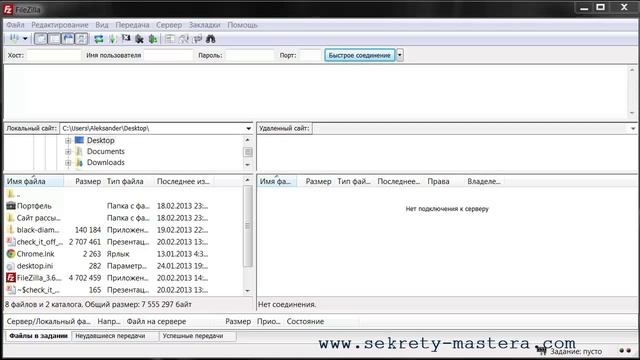
Task: Click the process queue toolbar icon
Action: click(x=113, y=39)
